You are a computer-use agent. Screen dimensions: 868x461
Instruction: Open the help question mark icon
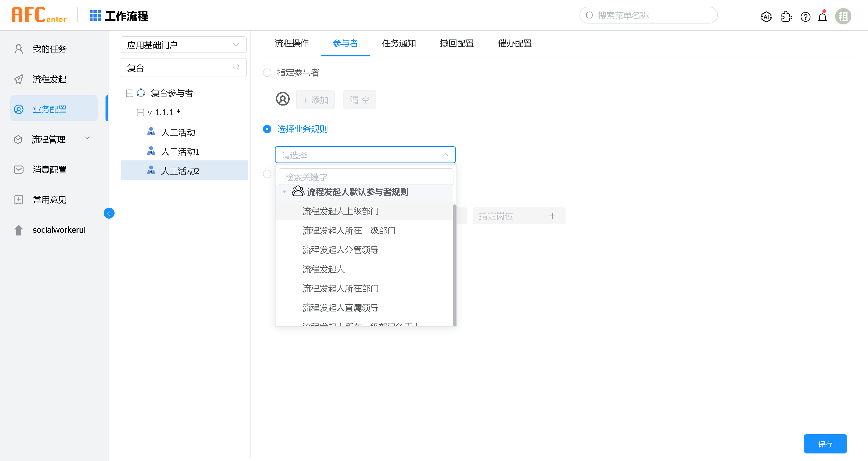click(805, 17)
